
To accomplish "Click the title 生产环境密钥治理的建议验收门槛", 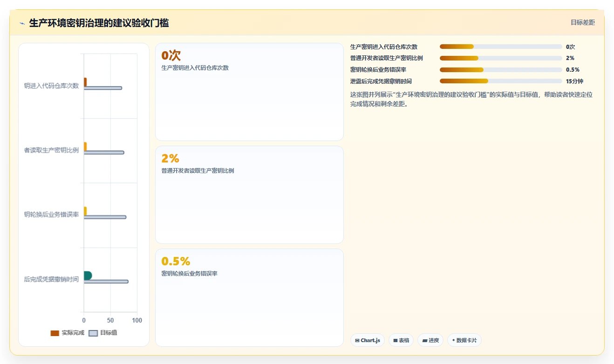I will point(99,23).
